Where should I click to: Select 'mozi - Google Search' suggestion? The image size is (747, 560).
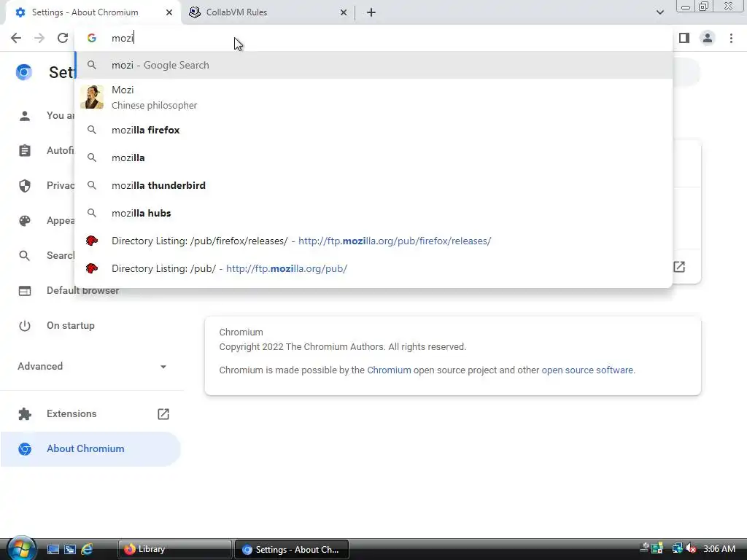click(x=373, y=65)
